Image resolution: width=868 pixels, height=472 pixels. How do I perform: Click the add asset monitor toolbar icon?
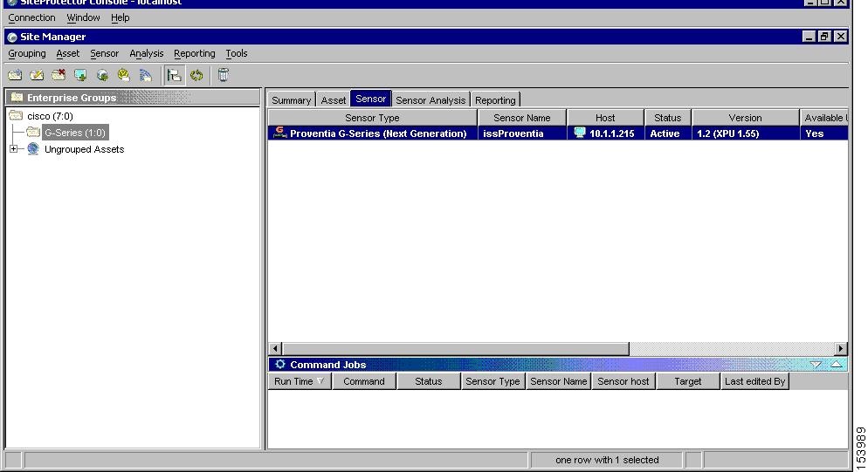point(80,75)
